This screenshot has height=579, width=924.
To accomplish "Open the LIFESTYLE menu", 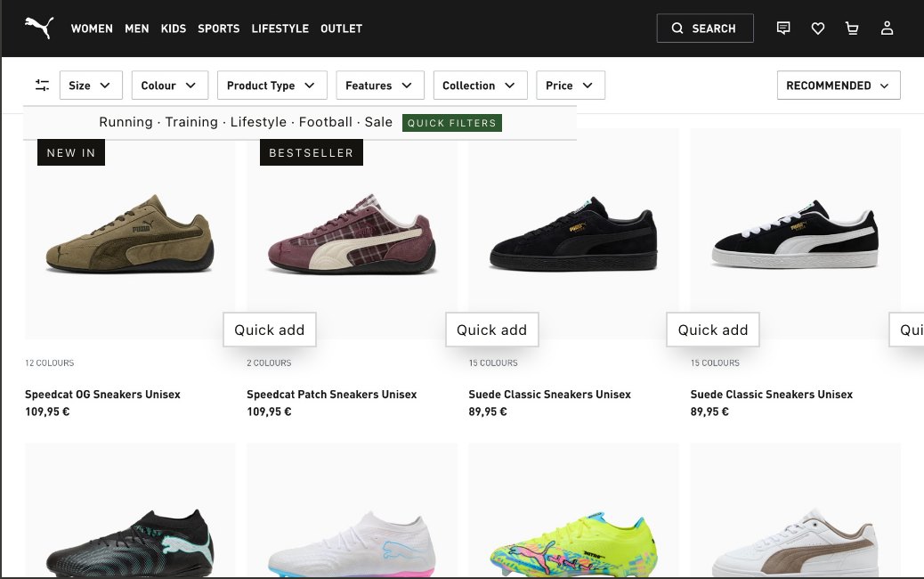I will coord(280,29).
